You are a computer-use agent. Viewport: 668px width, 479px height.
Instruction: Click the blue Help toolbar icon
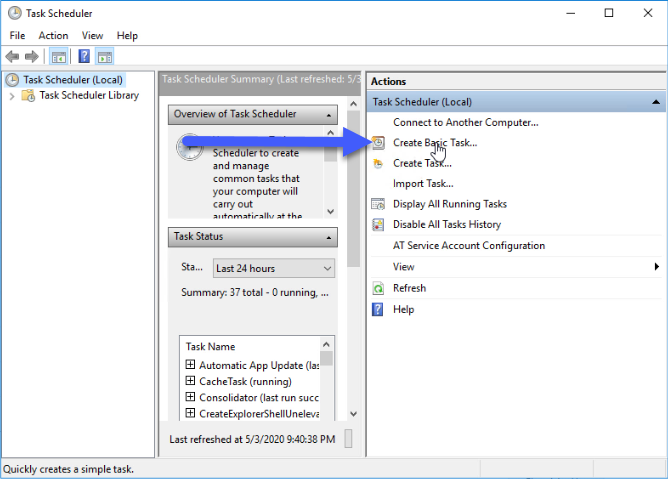point(84,56)
